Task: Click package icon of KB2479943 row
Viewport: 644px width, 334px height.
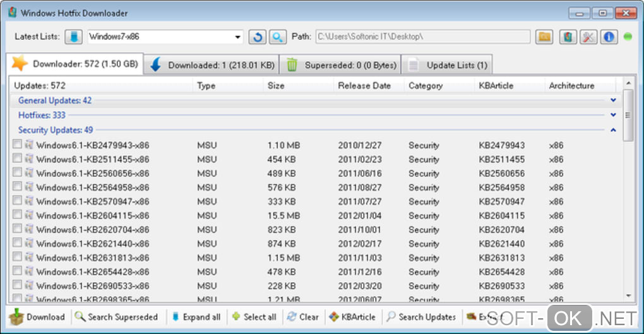Action: click(x=29, y=145)
